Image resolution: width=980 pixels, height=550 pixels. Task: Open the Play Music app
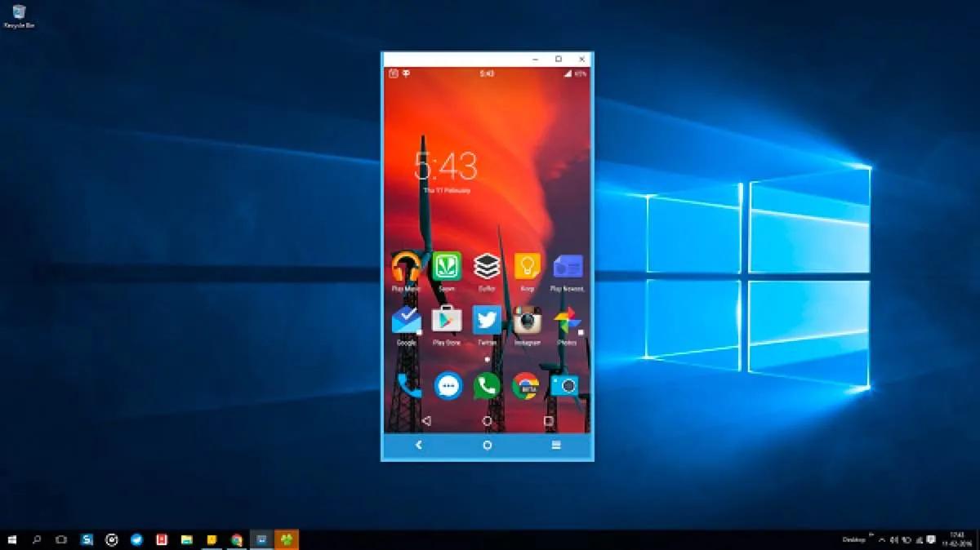point(405,267)
